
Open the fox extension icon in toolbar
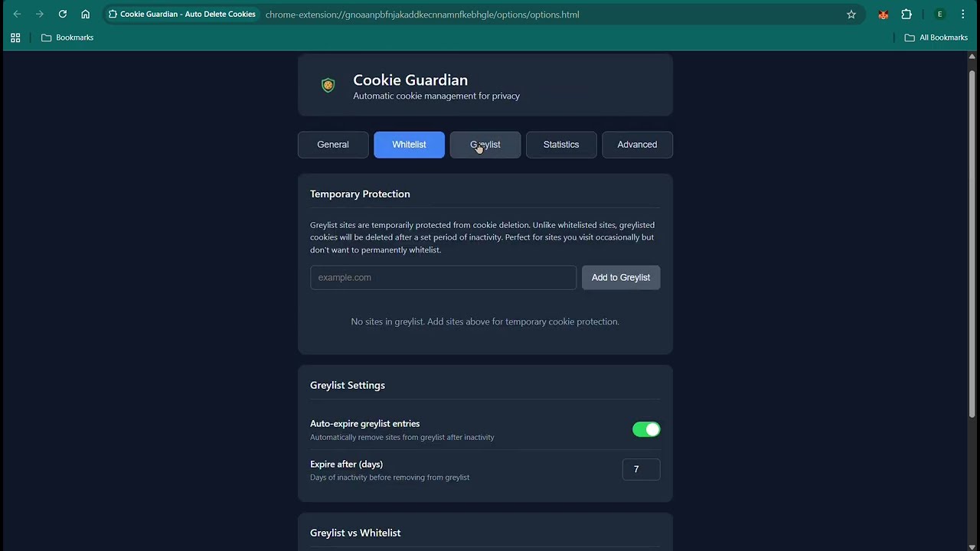884,15
